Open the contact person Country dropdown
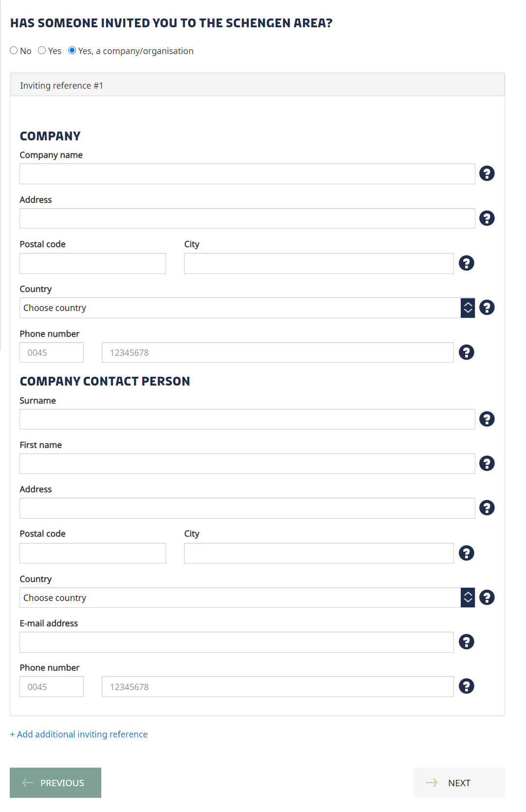This screenshot has height=812, width=526. [x=247, y=598]
